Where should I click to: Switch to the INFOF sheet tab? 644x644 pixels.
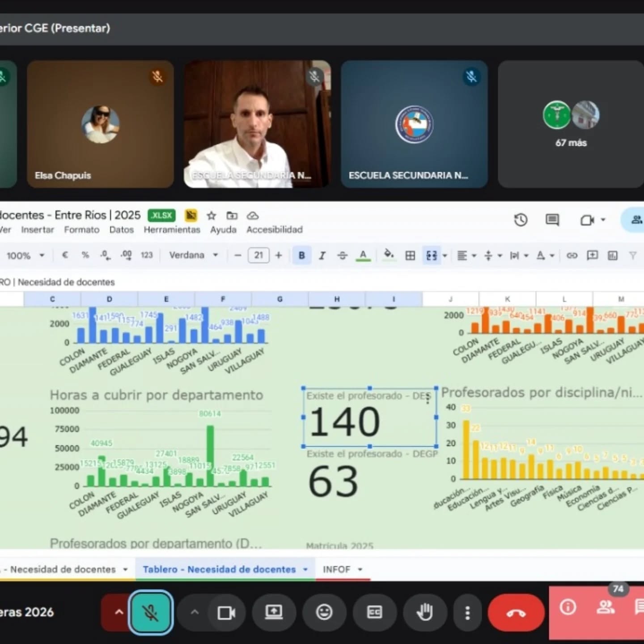[336, 569]
